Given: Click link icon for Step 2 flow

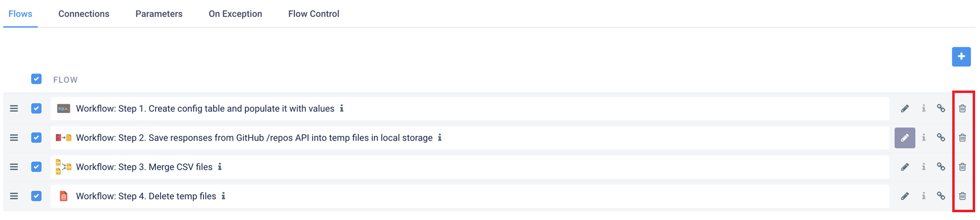Looking at the screenshot, I should (941, 138).
